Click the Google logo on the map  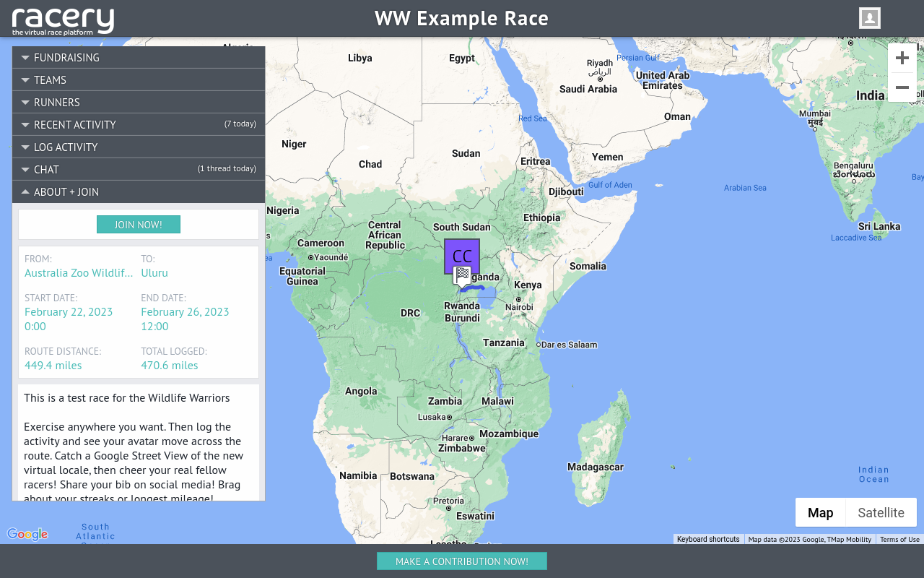(27, 534)
